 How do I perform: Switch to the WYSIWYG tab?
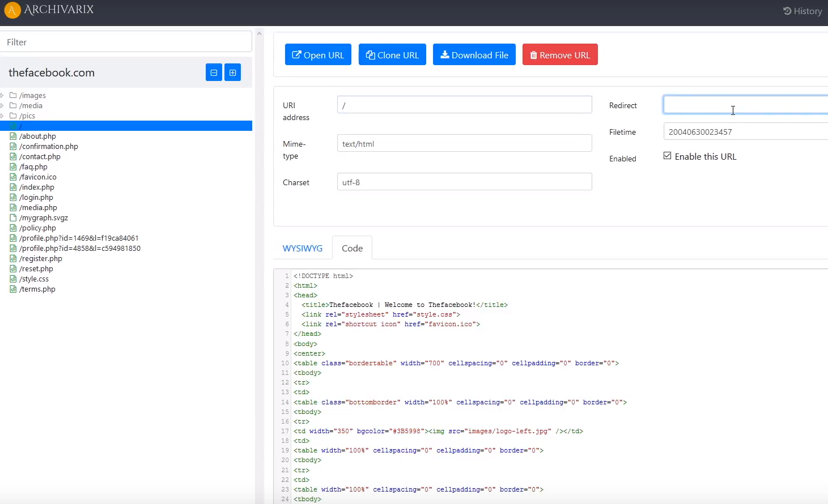click(303, 248)
